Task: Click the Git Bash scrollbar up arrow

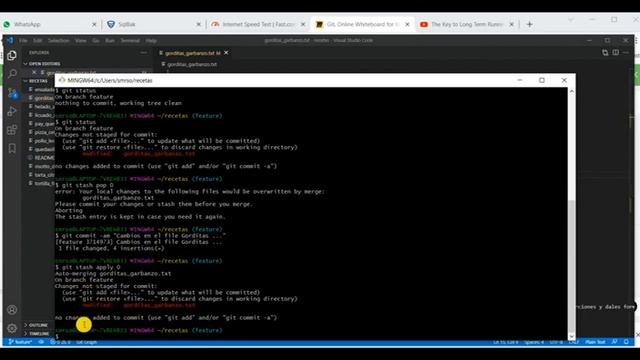Action: (x=571, y=91)
